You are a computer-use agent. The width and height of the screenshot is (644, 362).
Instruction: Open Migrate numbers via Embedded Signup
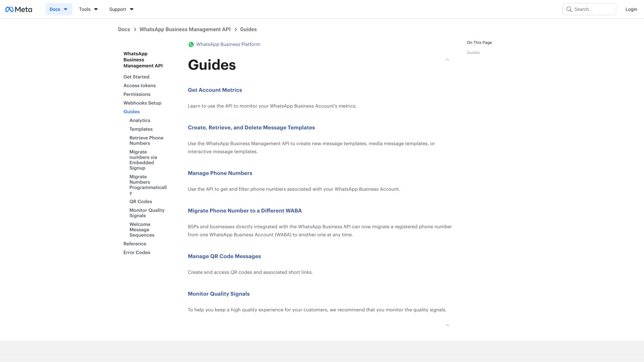(x=143, y=160)
